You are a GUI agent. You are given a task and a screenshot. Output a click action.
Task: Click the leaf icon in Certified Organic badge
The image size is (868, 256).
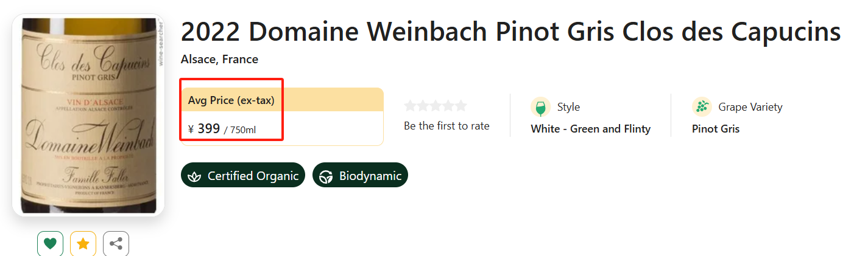coord(194,176)
